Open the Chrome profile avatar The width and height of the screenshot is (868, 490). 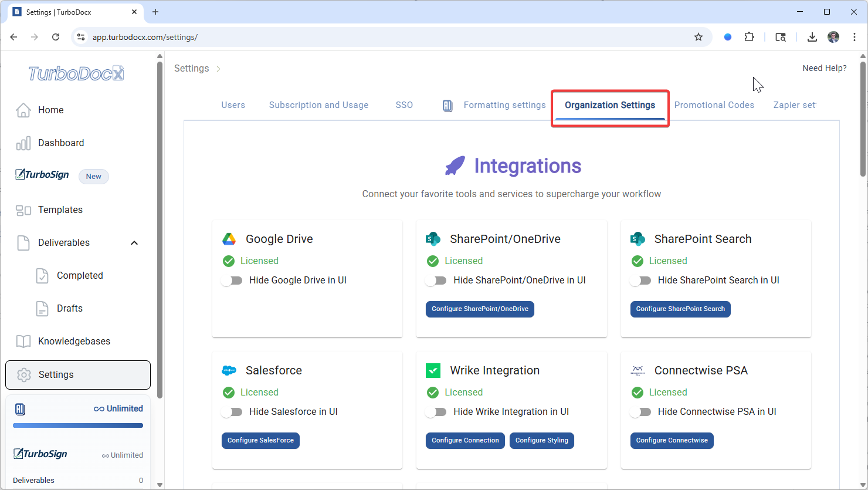click(833, 37)
